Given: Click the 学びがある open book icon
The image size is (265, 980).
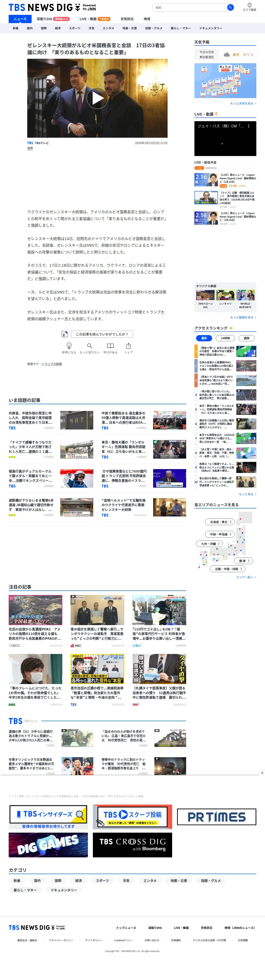Looking at the screenshot, I should (110, 346).
